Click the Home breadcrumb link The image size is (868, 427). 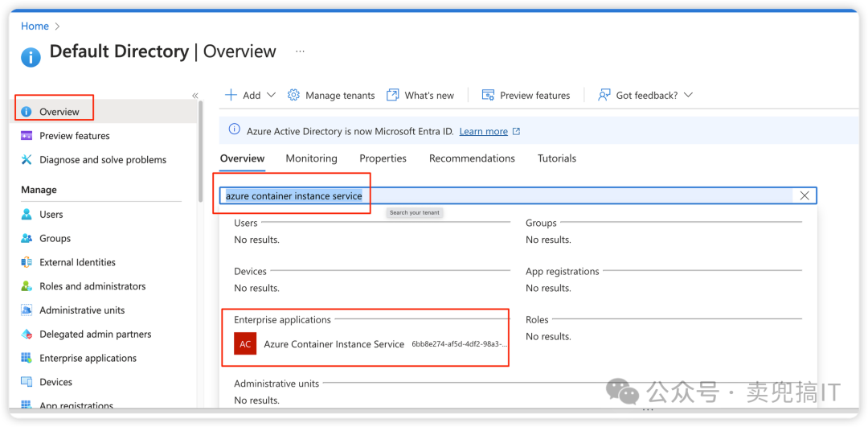tap(35, 26)
